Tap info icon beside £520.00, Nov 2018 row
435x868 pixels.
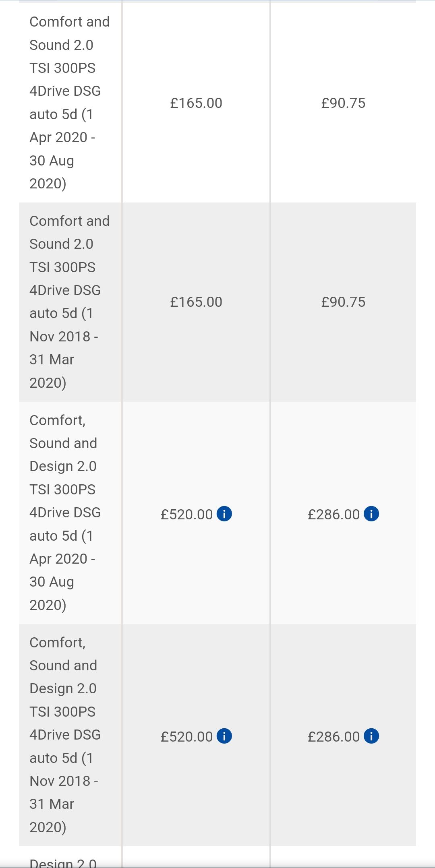[224, 736]
